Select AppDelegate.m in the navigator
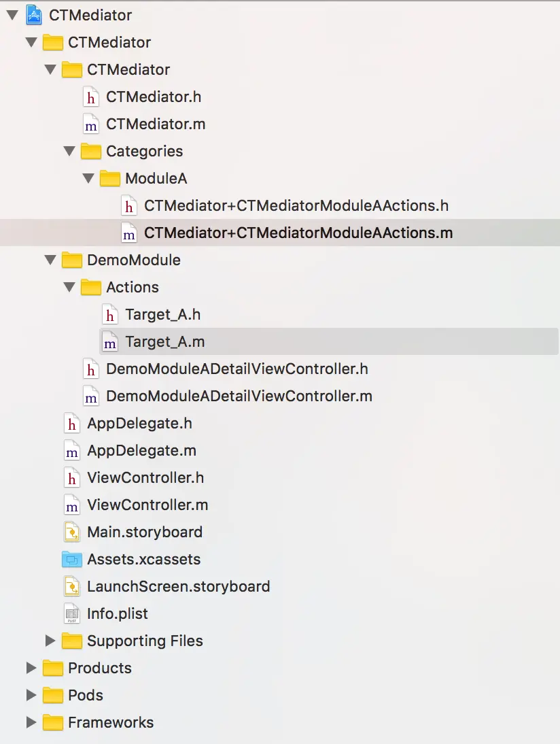 pyautogui.click(x=141, y=450)
